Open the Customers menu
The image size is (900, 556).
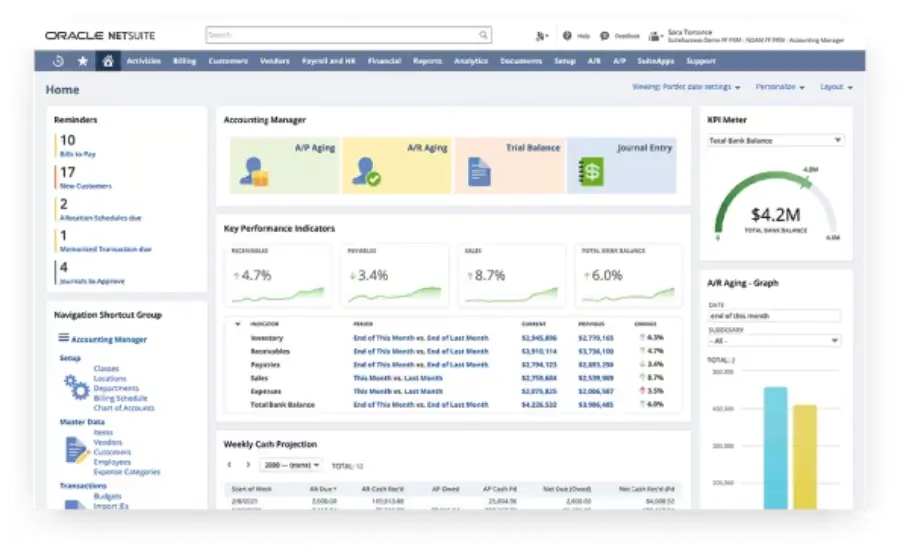[228, 61]
